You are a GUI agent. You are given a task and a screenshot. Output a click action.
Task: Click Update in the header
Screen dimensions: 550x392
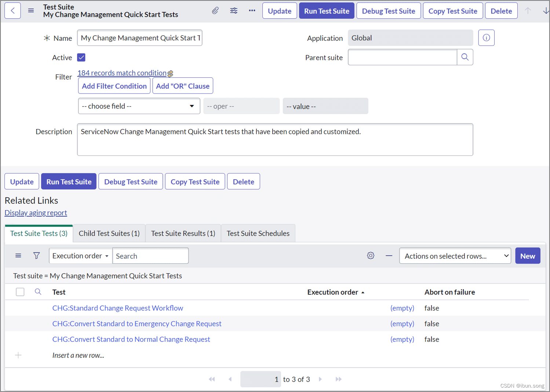(x=280, y=11)
